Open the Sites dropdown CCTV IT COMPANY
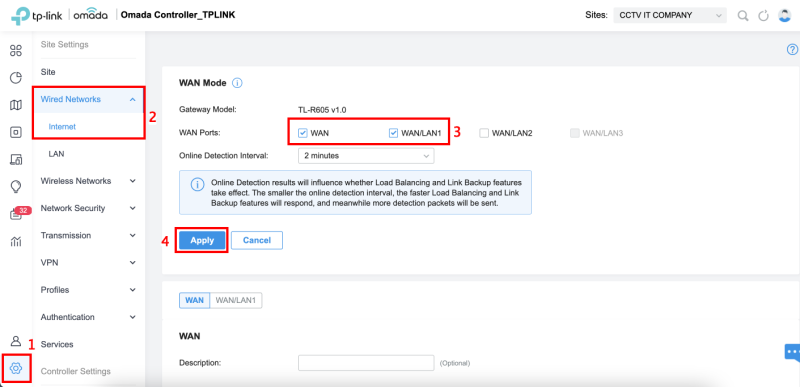 point(669,15)
